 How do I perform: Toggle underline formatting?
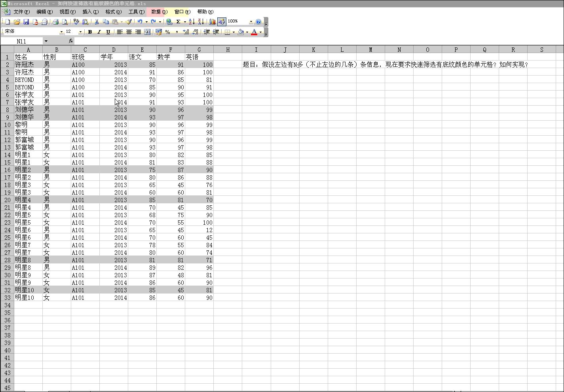point(108,32)
